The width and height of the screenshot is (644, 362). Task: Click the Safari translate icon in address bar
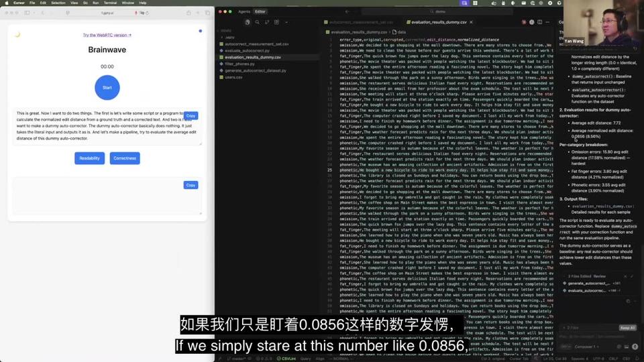pos(142,13)
